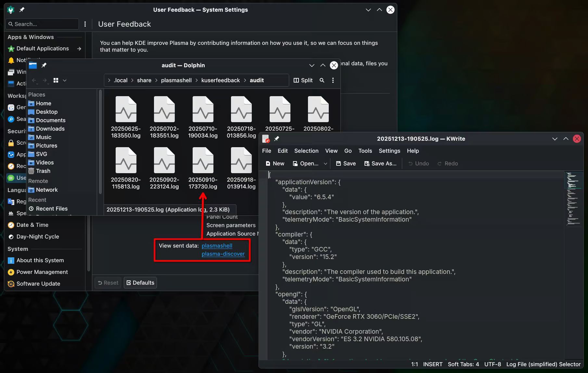This screenshot has height=373, width=588.
Task: Open the Selection menu in KWrite
Action: 306,151
